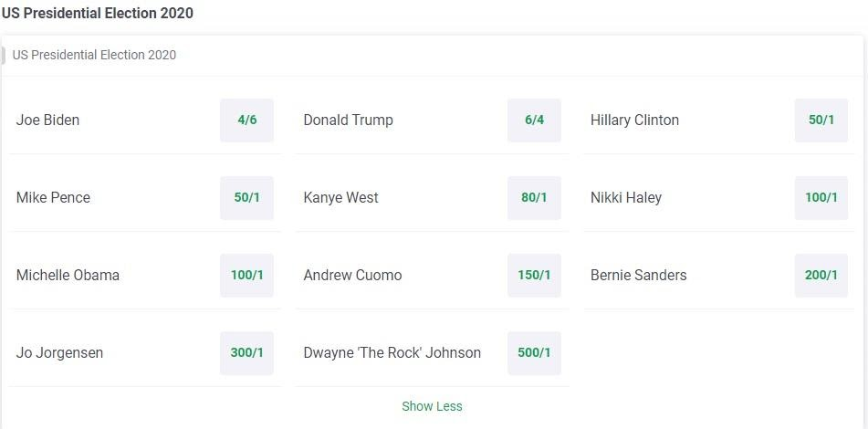Click the Bernie Sanders candidate name
The image size is (868, 429).
click(x=638, y=275)
